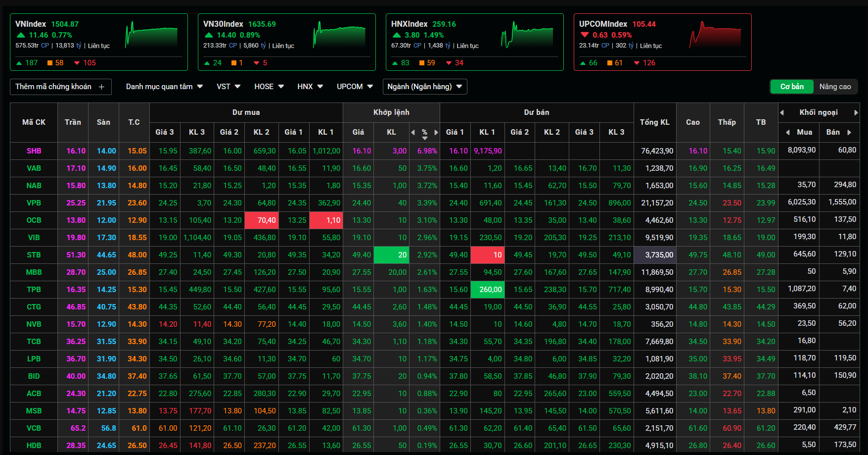
Task: Open SHB stock row
Action: [x=435, y=151]
